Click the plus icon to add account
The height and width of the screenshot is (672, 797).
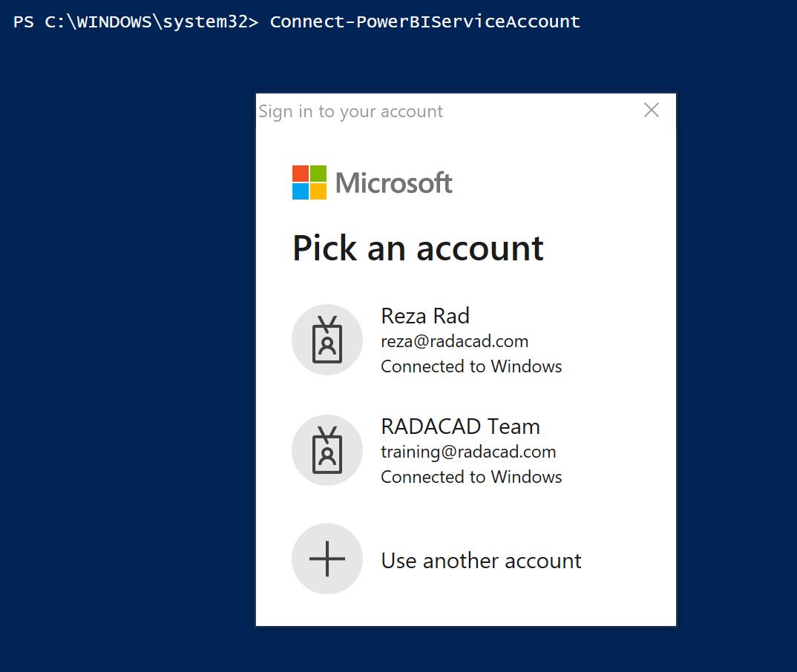point(327,560)
